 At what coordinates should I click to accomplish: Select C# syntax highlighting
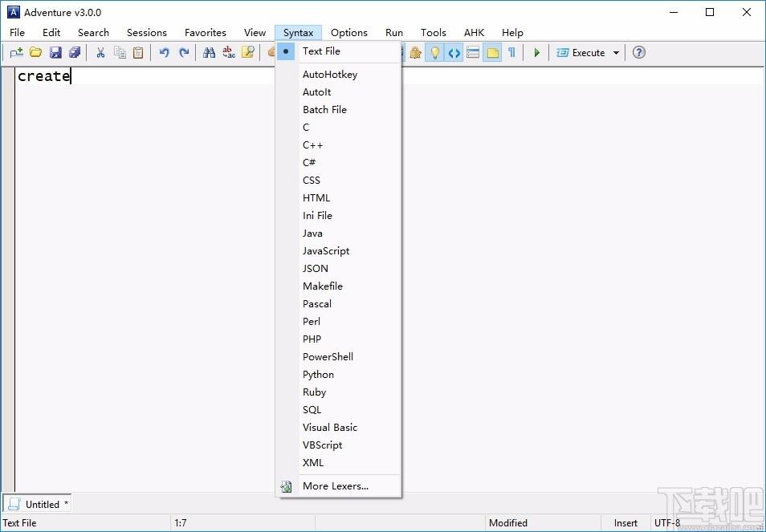point(339,163)
